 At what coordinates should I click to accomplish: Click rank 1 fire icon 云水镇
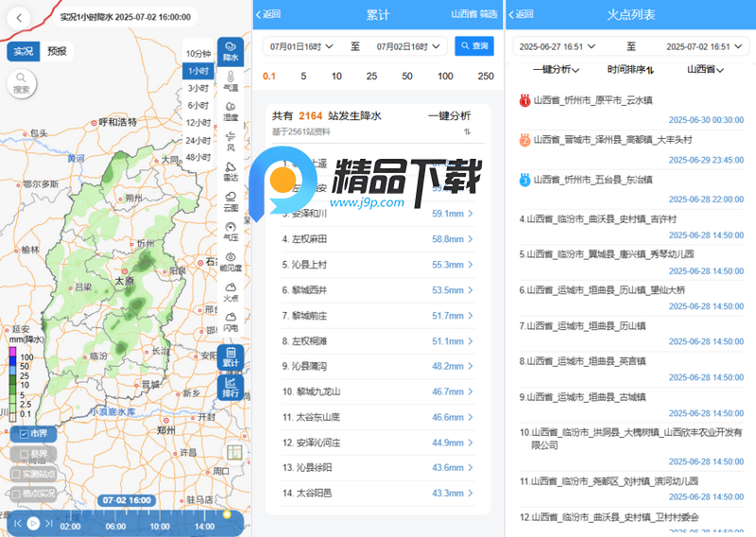[524, 100]
